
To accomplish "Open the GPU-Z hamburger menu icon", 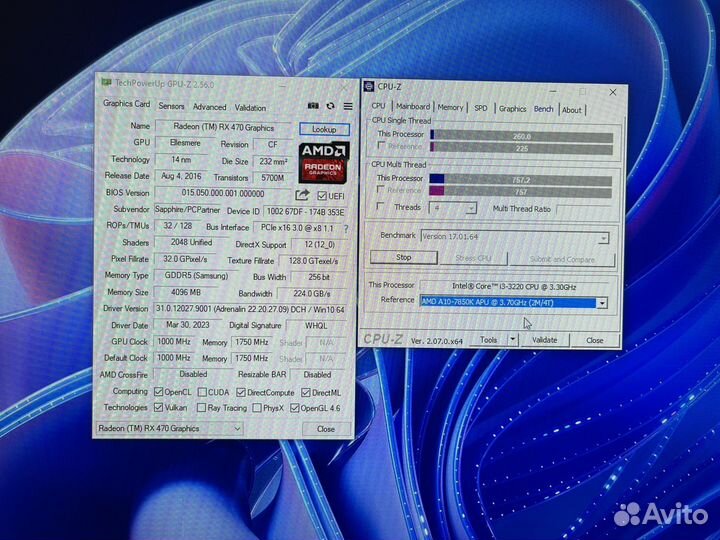I will coord(348,107).
